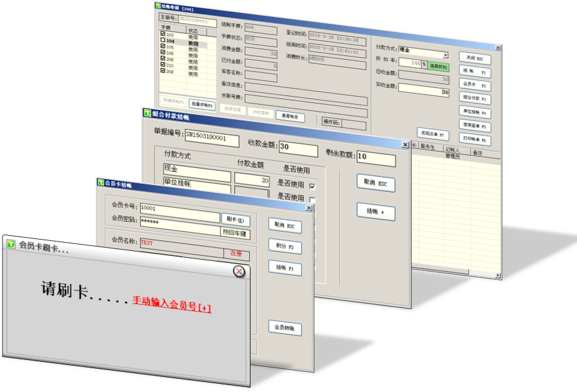The width and height of the screenshot is (577, 392).
Task: Close the 会员卡刷卡 dialog with red X icon
Action: [x=239, y=271]
